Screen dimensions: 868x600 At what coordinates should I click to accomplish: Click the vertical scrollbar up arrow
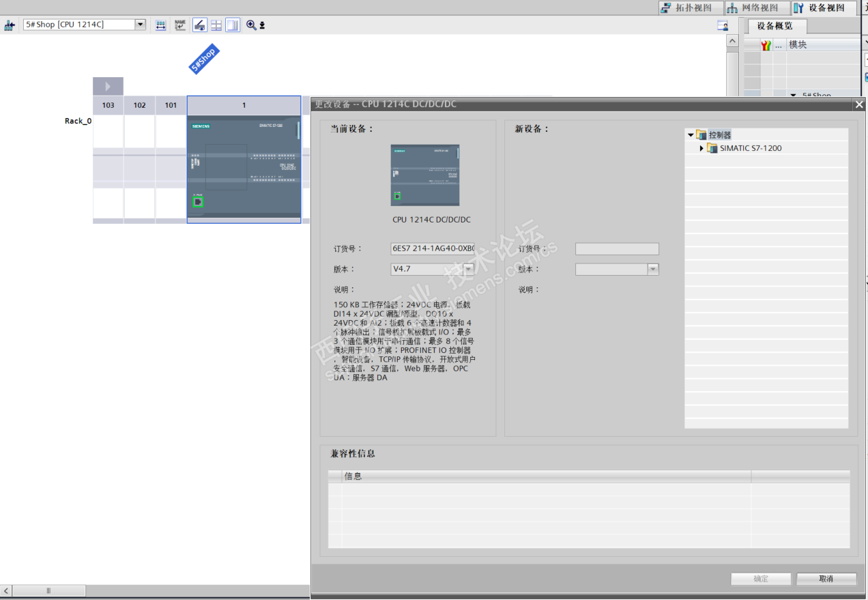(732, 42)
